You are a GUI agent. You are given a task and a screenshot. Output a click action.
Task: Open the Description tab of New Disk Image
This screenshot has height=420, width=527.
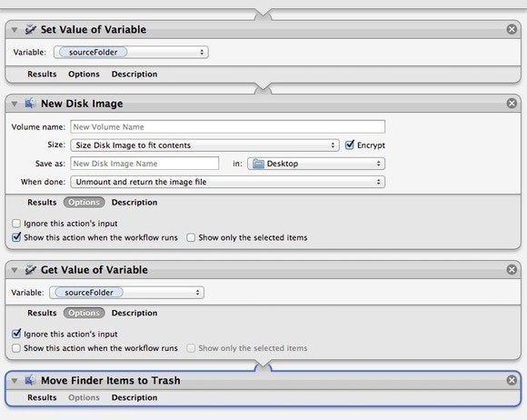[x=134, y=203]
